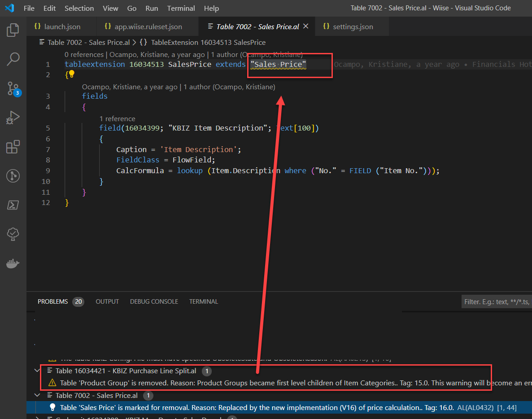The image size is (532, 419).
Task: Open the Run menu
Action: 152,8
